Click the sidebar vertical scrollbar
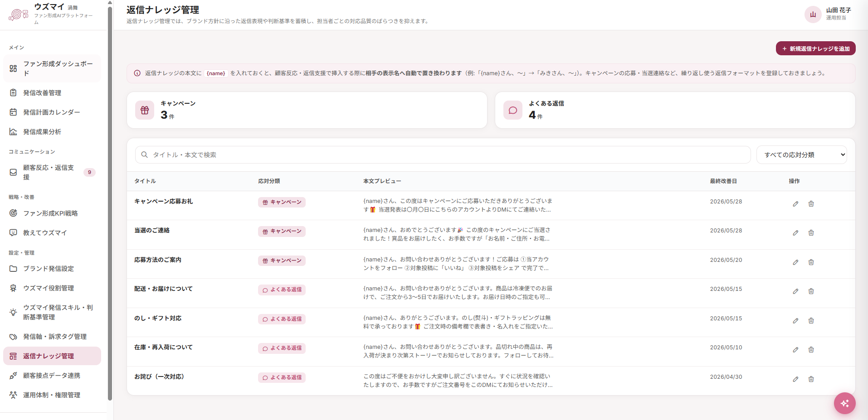The image size is (868, 420). 110,204
